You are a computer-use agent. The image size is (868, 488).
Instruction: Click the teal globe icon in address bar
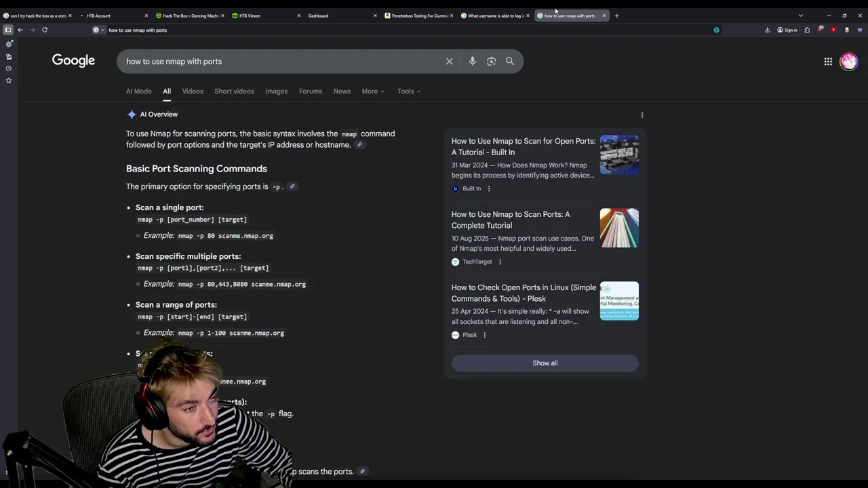click(716, 30)
